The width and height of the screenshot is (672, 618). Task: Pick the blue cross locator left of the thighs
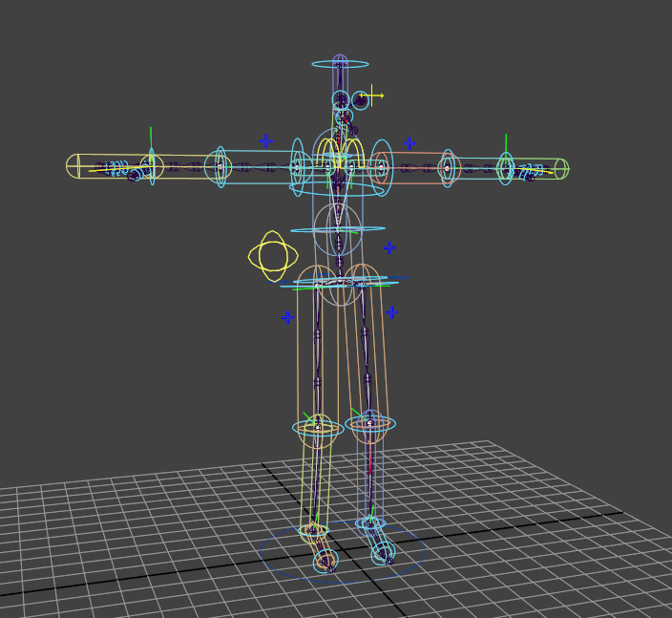(x=286, y=317)
